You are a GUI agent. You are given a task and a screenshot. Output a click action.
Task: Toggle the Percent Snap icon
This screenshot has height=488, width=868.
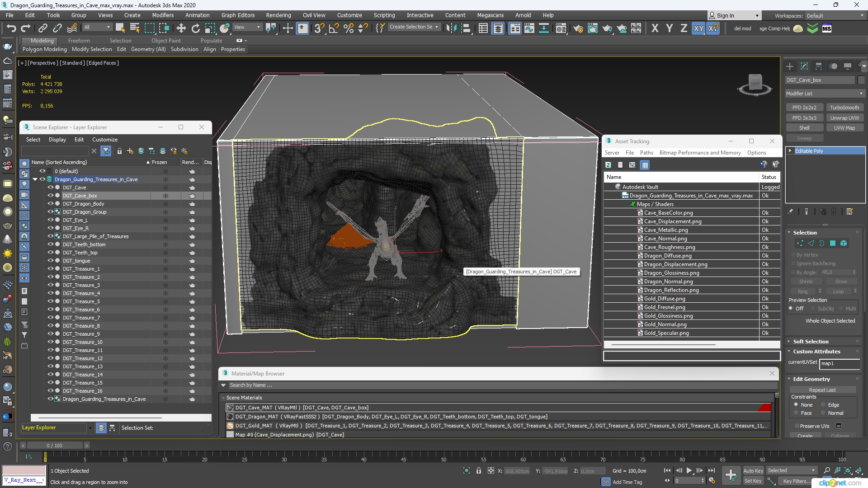[x=349, y=28]
